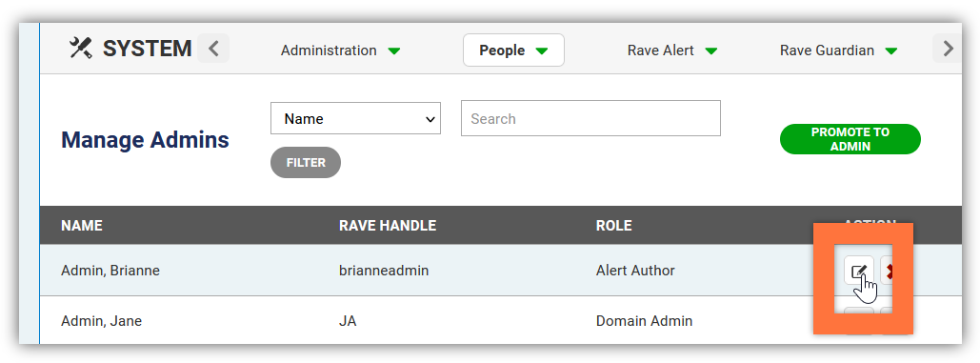Click the RAVE HANDLE column header
Image resolution: width=980 pixels, height=363 pixels.
tap(388, 226)
